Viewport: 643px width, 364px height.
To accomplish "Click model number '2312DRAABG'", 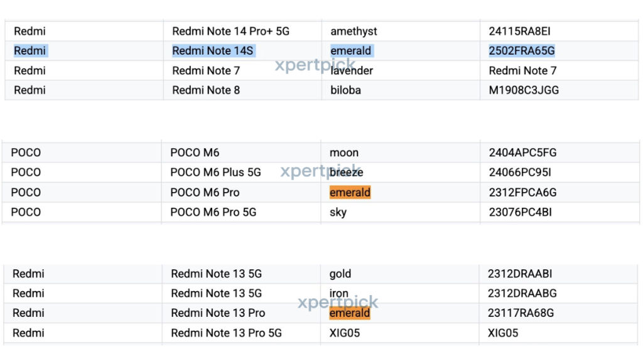I will pos(522,293).
